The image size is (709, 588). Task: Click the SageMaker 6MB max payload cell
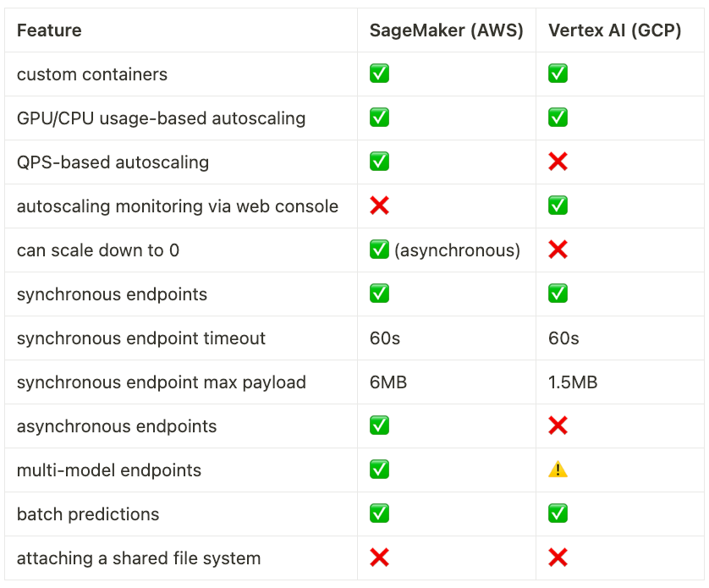click(388, 382)
